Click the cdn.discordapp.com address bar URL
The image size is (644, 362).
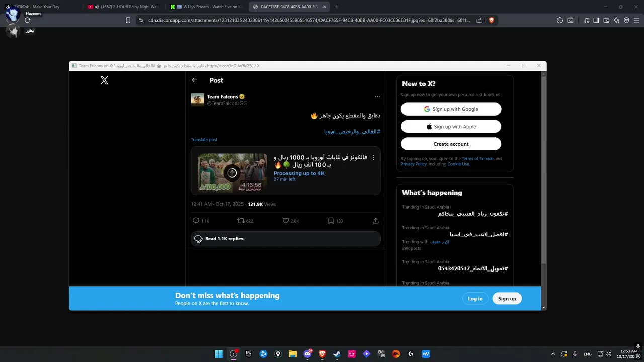click(x=309, y=20)
